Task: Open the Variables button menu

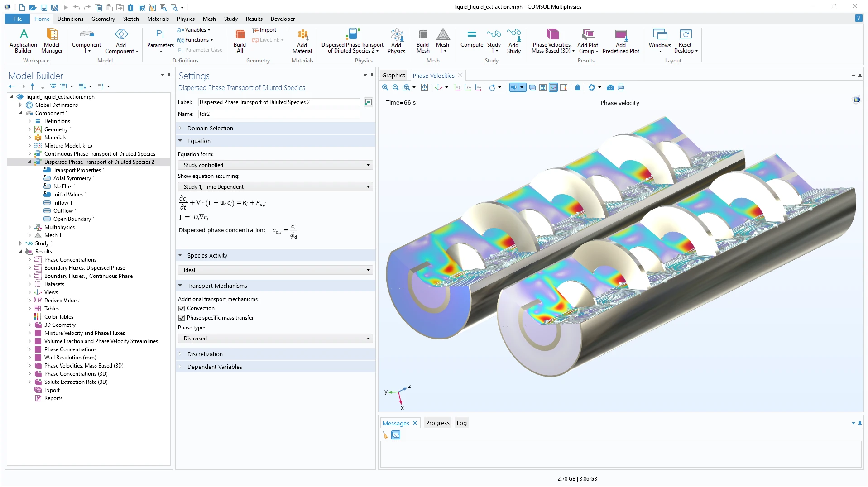Action: 194,30
